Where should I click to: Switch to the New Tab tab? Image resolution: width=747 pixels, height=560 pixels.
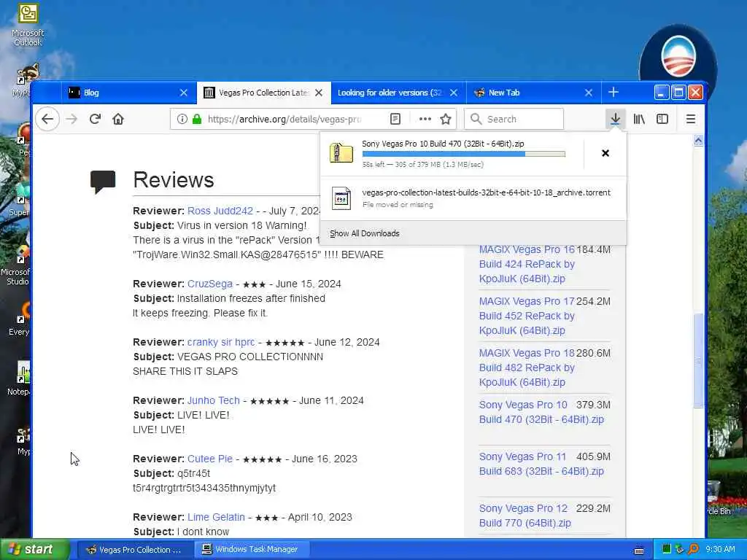(533, 93)
